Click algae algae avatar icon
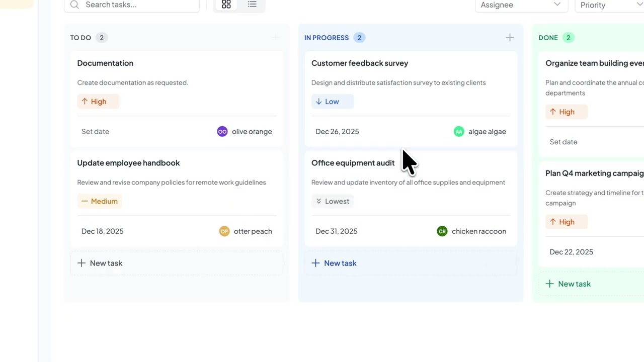This screenshot has height=362, width=644. click(x=459, y=132)
